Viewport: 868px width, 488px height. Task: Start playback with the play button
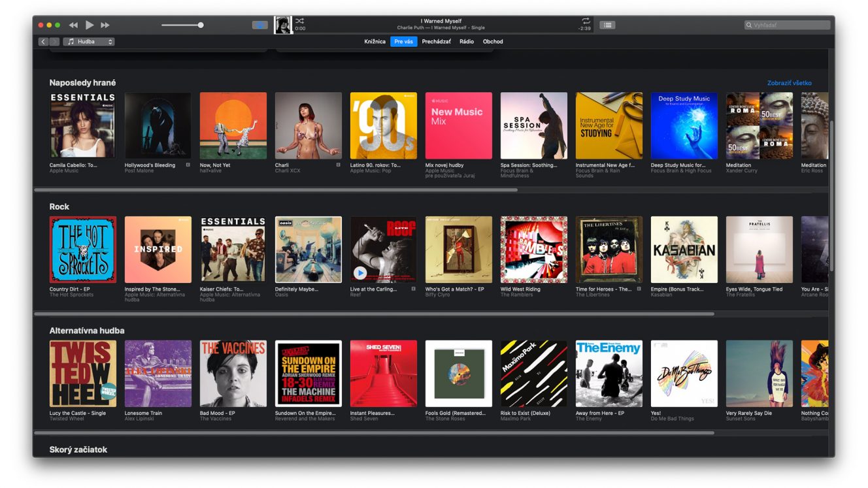coord(90,25)
